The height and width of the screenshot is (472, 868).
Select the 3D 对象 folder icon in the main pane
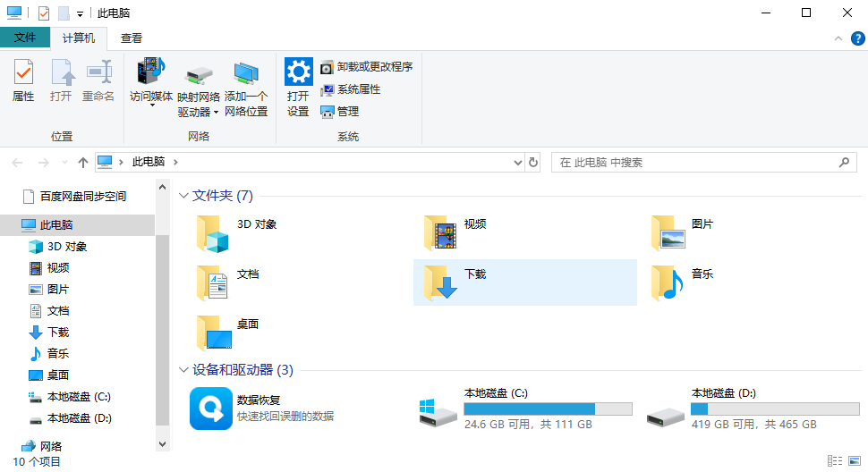click(213, 234)
